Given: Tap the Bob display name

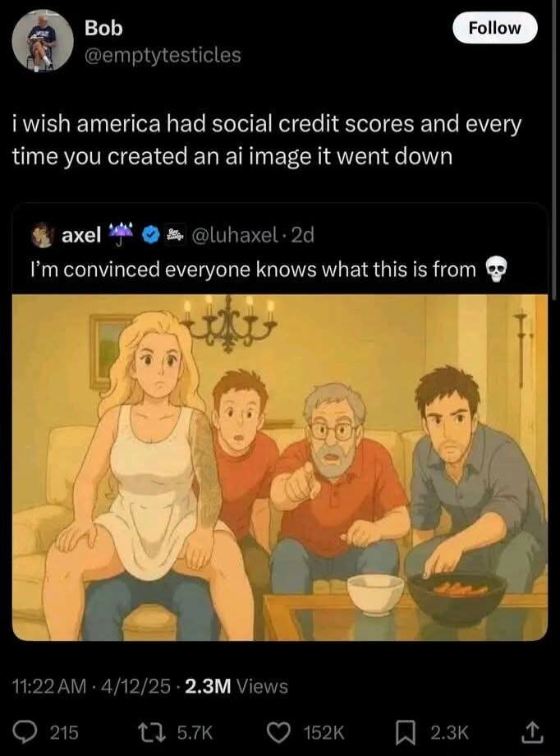Looking at the screenshot, I should [x=103, y=28].
